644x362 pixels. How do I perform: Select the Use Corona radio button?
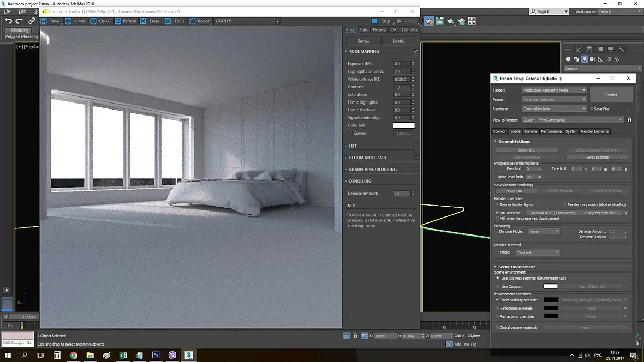[x=498, y=286]
